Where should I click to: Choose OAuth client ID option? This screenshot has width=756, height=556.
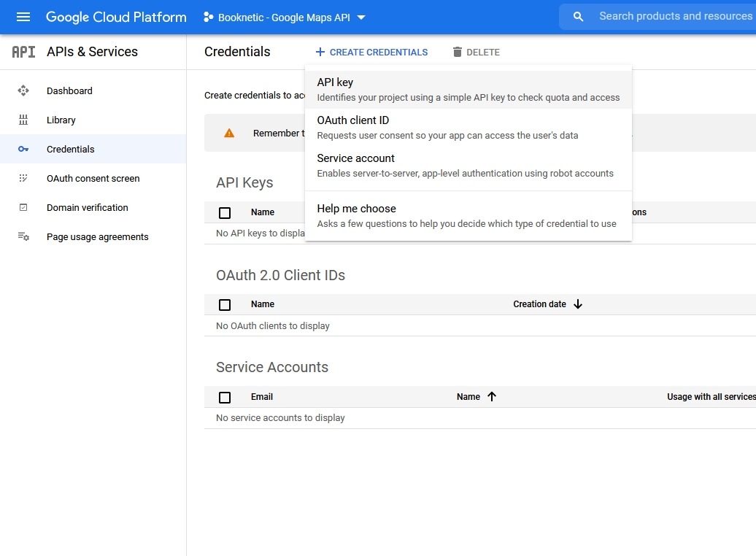468,128
